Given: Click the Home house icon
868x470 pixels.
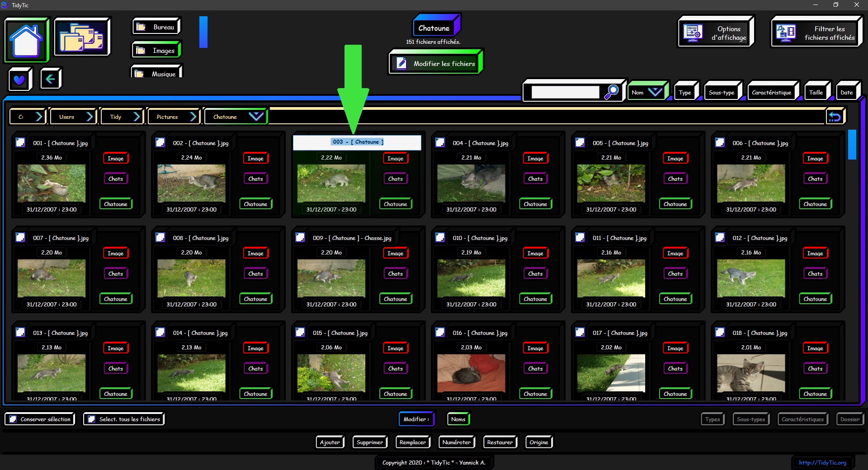Looking at the screenshot, I should pos(26,40).
